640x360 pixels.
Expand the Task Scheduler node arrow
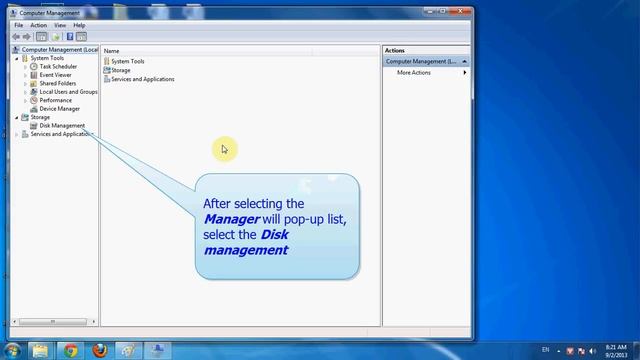25,67
